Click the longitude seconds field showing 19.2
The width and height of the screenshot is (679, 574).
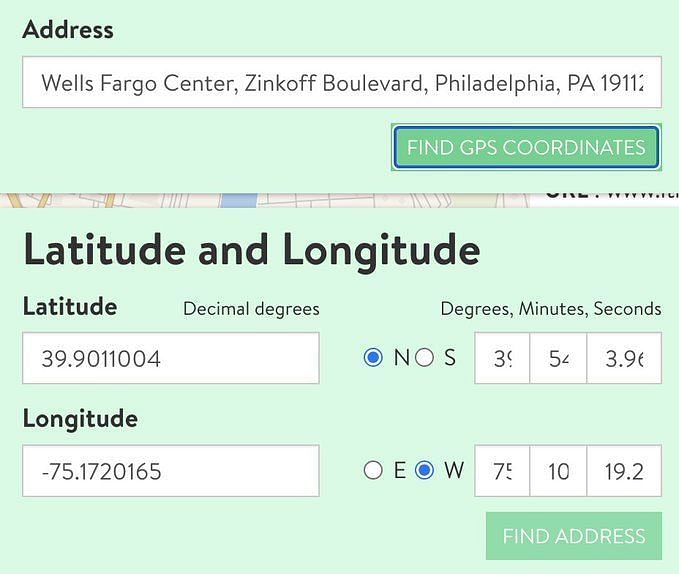(624, 471)
